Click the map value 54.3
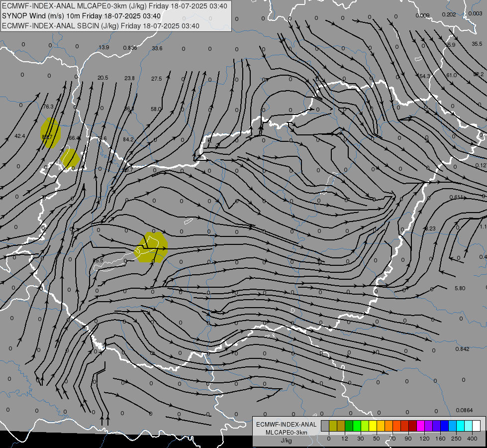The image size is (487, 448). (425, 76)
